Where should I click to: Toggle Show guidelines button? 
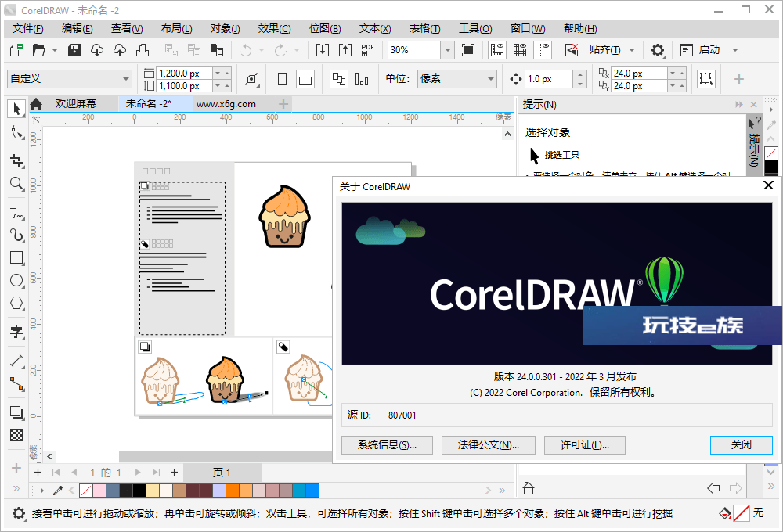point(543,50)
